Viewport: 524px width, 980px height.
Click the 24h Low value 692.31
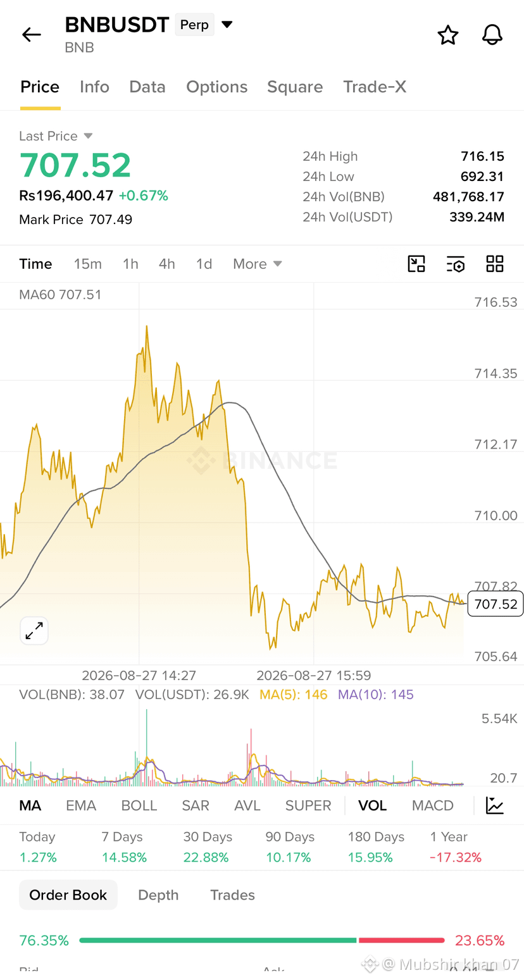[x=482, y=177]
